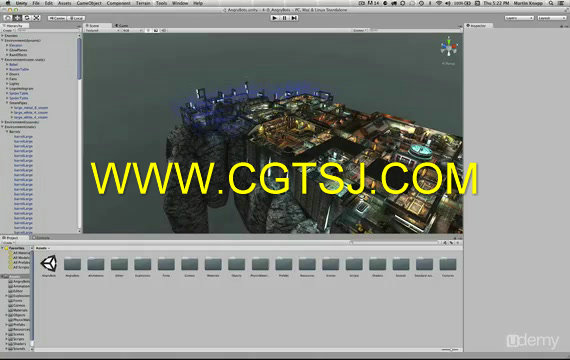This screenshot has height=360, width=570.
Task: Move the asset icon size slider
Action: tap(450, 349)
